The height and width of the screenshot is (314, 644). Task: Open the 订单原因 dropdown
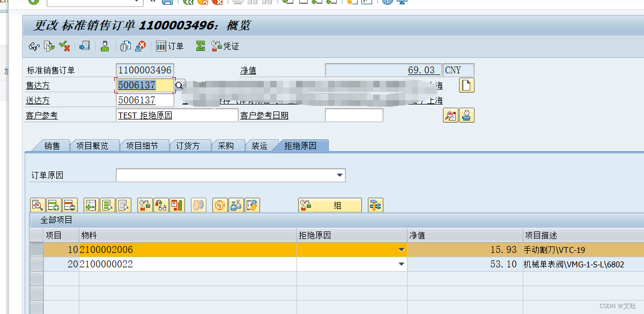point(339,175)
